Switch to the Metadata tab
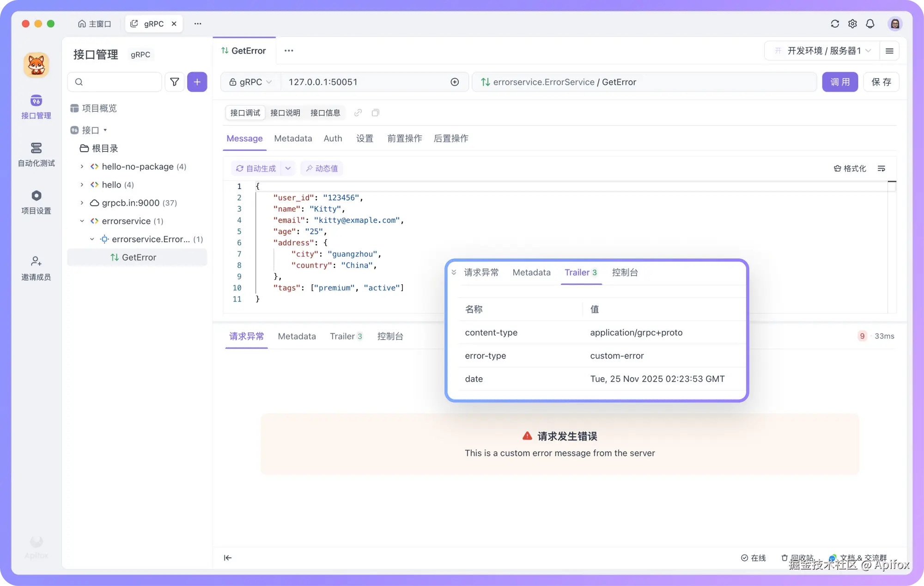Image resolution: width=924 pixels, height=586 pixels. [x=293, y=139]
